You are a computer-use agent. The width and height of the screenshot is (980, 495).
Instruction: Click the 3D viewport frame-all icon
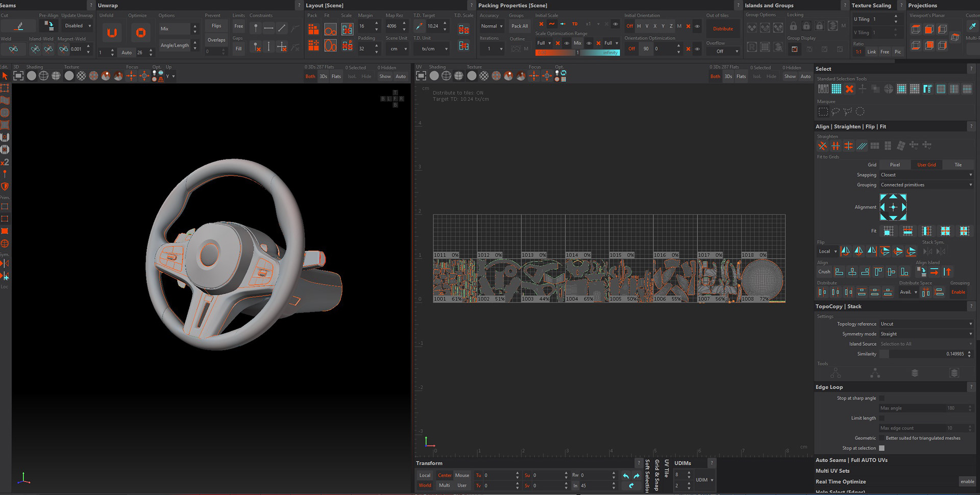pyautogui.click(x=18, y=76)
